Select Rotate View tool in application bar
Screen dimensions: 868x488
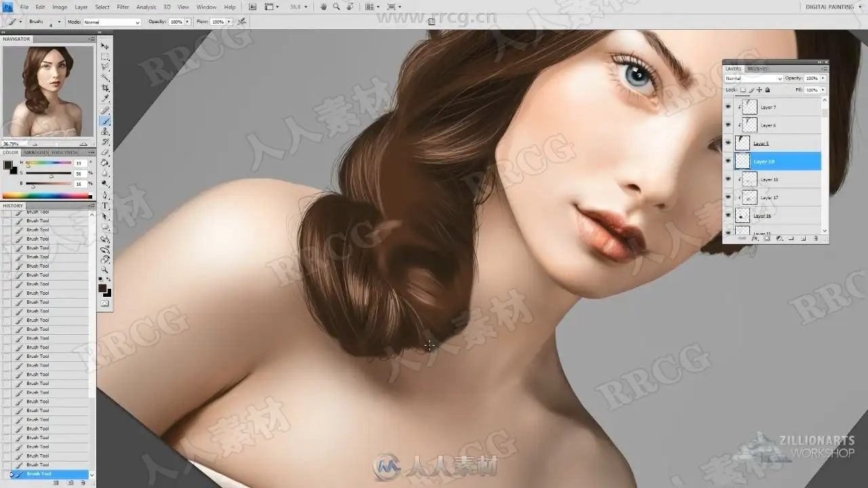point(350,7)
